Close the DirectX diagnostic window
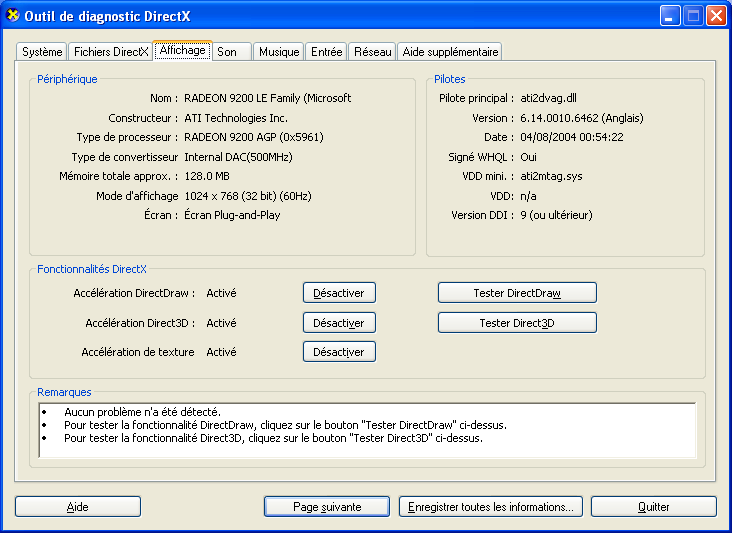This screenshot has width=732, height=533. [716, 16]
